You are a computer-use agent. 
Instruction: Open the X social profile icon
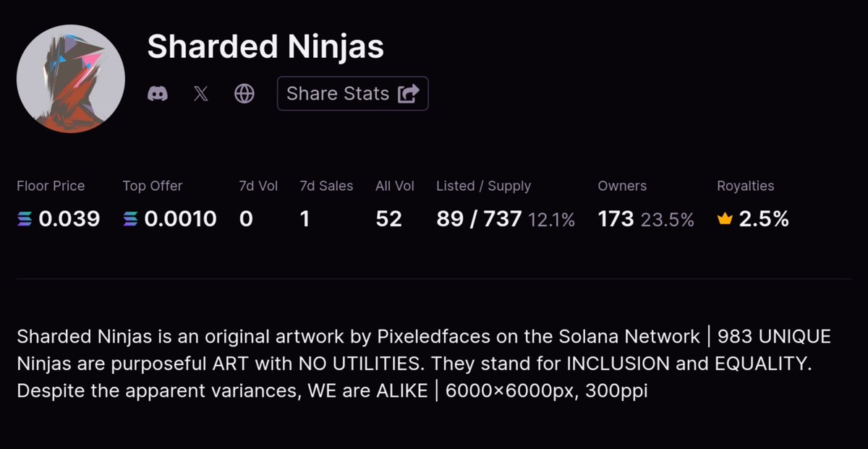[x=201, y=94]
